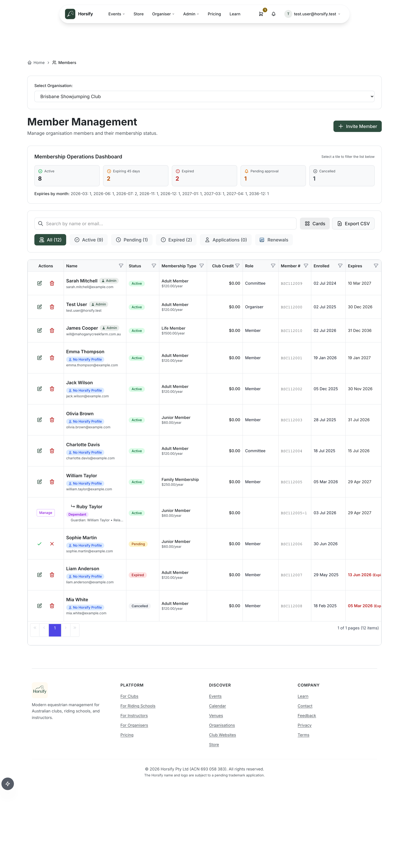The image size is (409, 868).
Task: Switch to the Renewals tab
Action: point(274,240)
